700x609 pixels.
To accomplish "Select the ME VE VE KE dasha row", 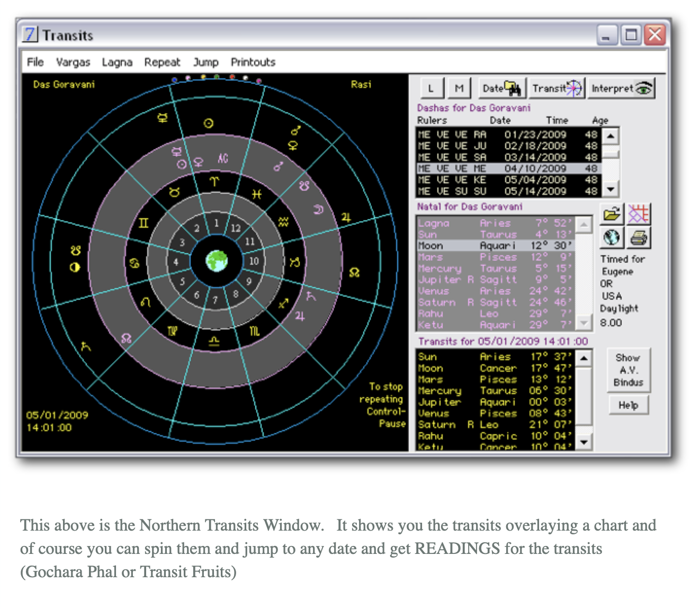I will (508, 180).
